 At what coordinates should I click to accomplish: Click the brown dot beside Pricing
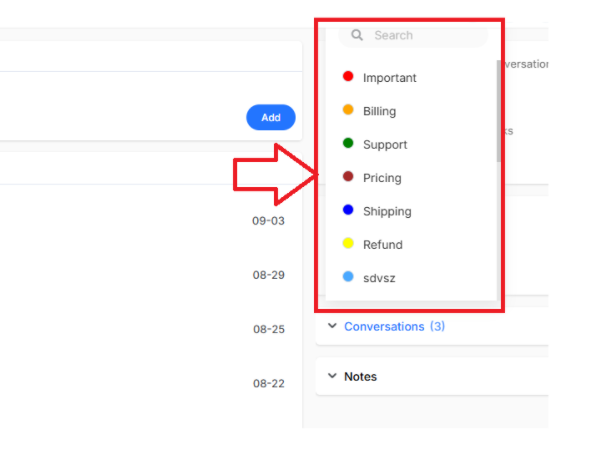348,176
